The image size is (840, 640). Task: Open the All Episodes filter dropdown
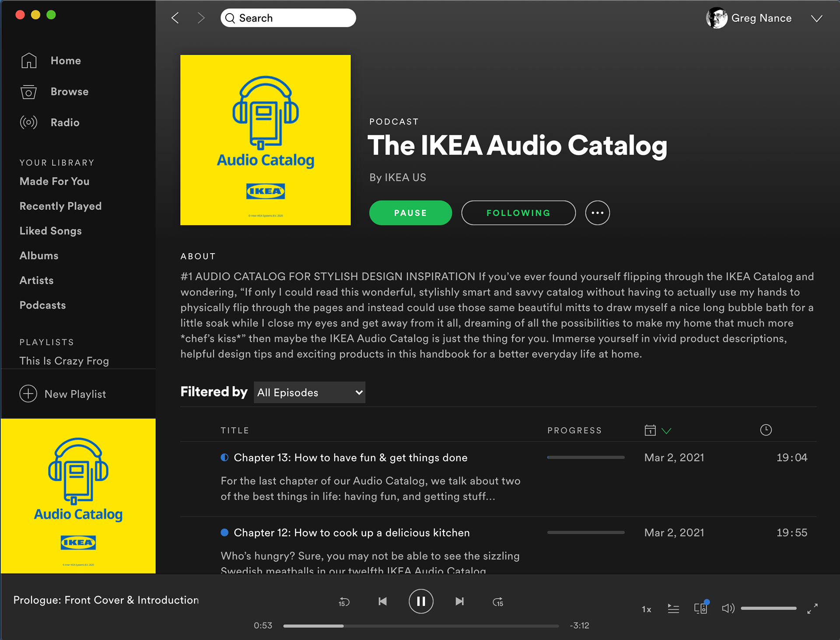(x=310, y=392)
